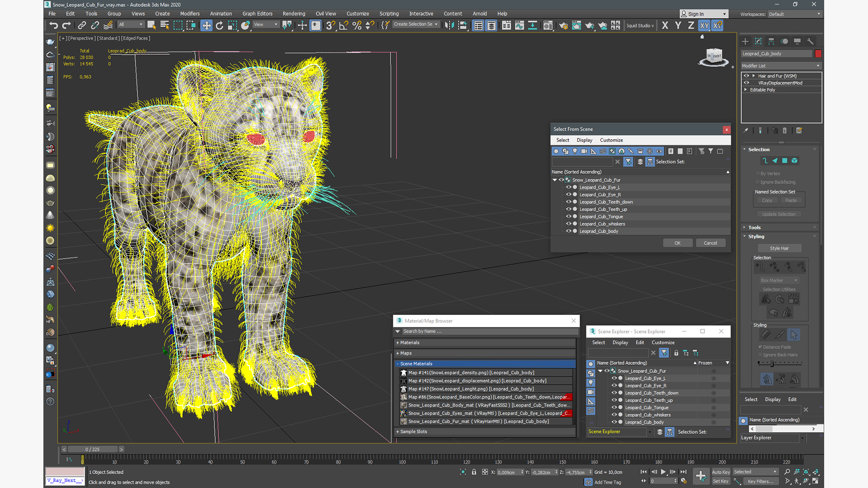Enable the By Vertex checkbox

tap(758, 174)
